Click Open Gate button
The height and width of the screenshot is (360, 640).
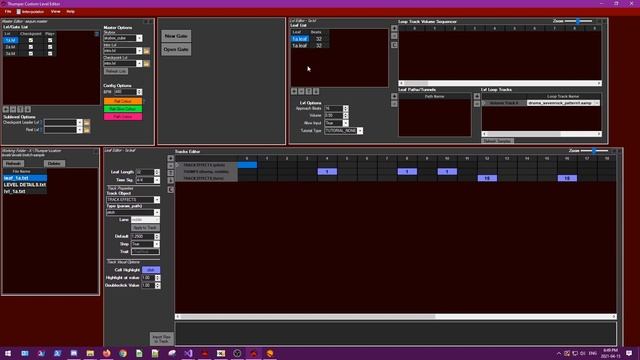point(176,49)
